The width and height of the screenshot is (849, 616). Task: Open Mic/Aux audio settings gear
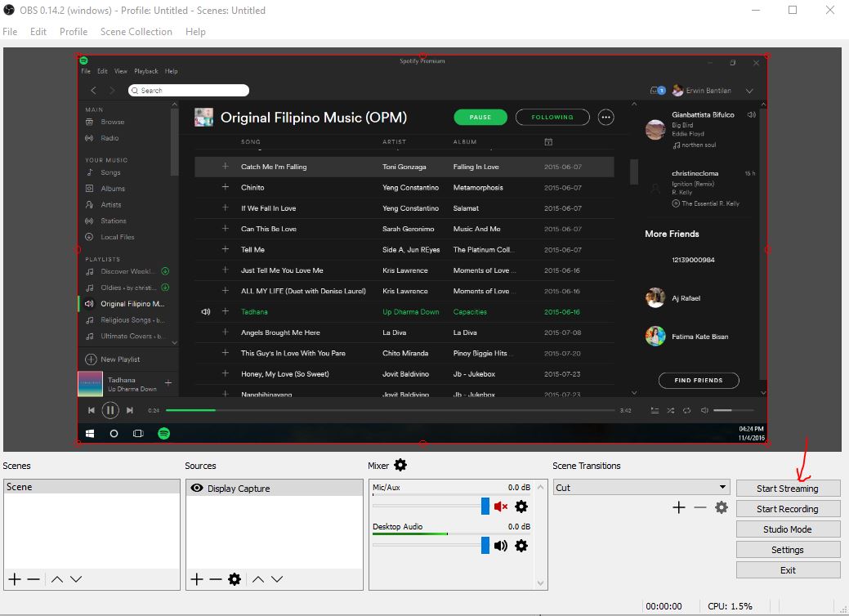pyautogui.click(x=521, y=507)
